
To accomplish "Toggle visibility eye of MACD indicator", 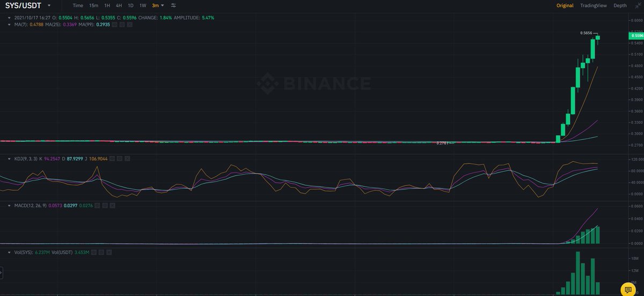I will click(97, 206).
